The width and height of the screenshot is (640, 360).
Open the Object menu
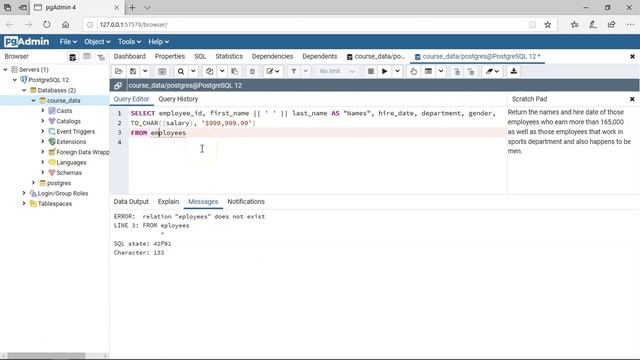(97, 42)
